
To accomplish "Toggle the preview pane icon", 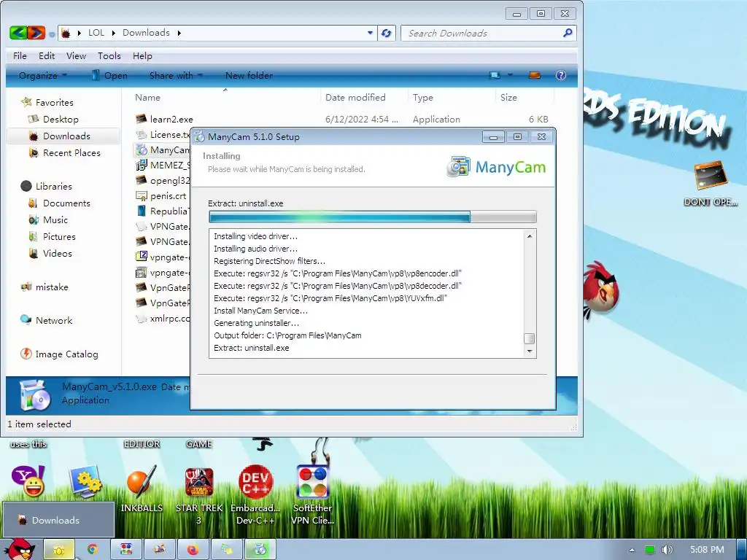I will (x=535, y=75).
